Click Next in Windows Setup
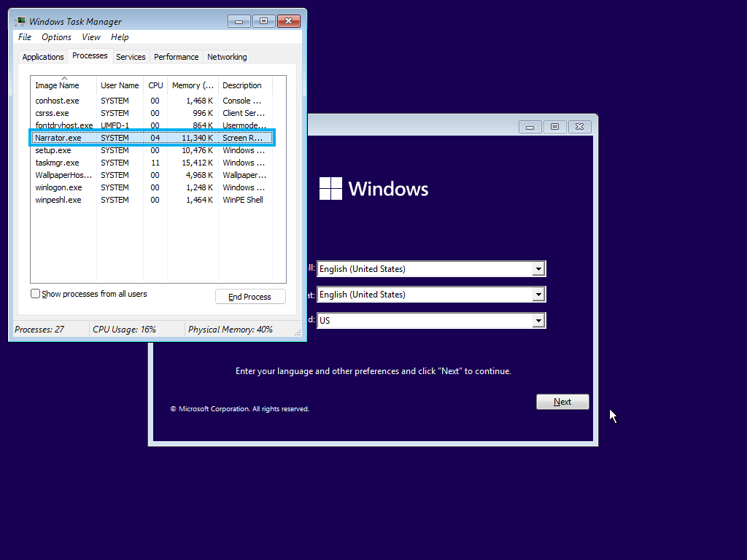The image size is (747, 560). [562, 402]
